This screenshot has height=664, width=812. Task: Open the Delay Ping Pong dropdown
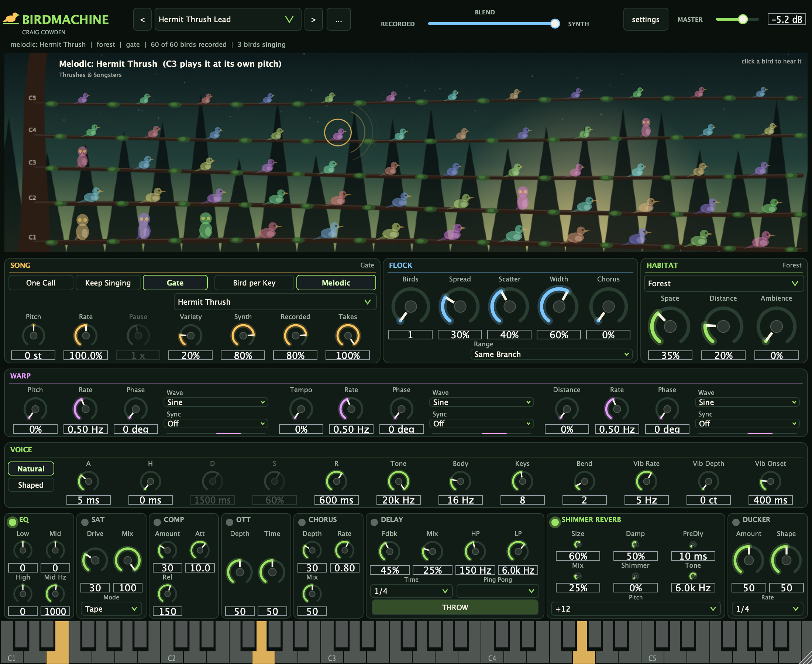click(x=498, y=591)
